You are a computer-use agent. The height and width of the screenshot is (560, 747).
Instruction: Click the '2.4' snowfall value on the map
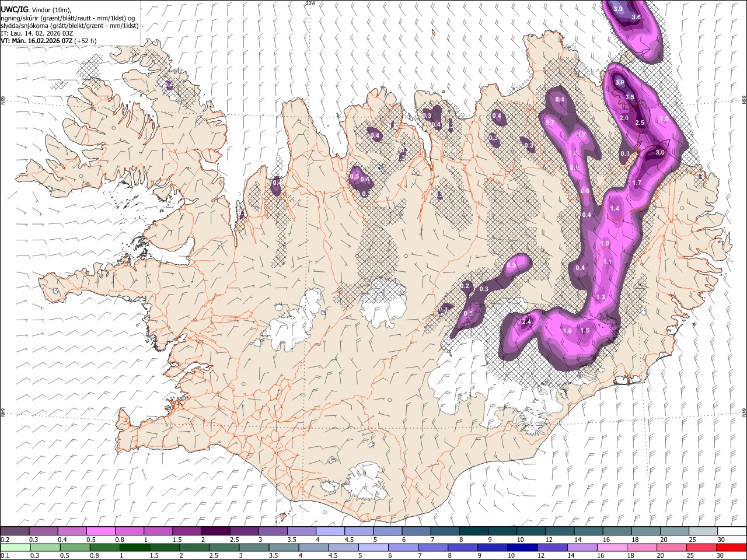coord(526,321)
